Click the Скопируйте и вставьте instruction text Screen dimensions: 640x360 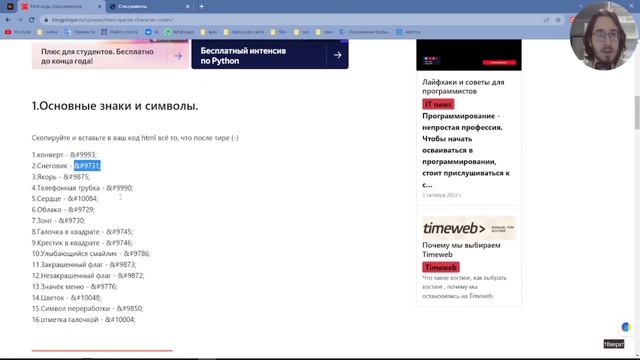(x=135, y=138)
